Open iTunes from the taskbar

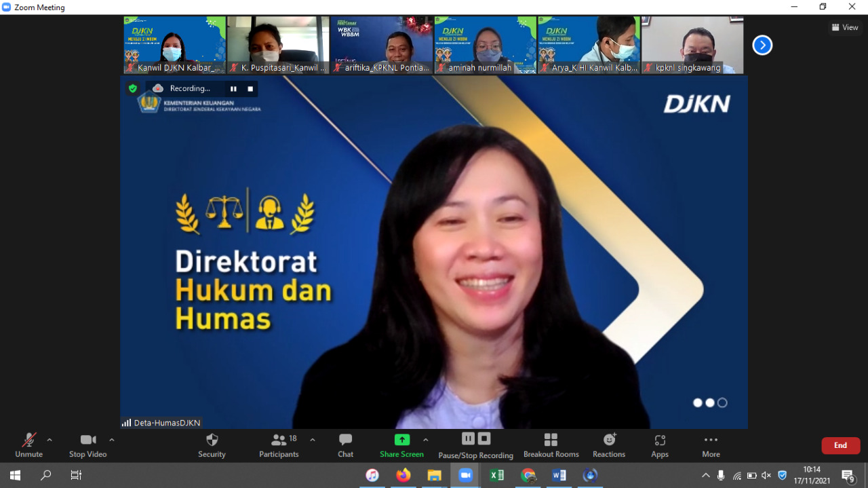coord(372,475)
